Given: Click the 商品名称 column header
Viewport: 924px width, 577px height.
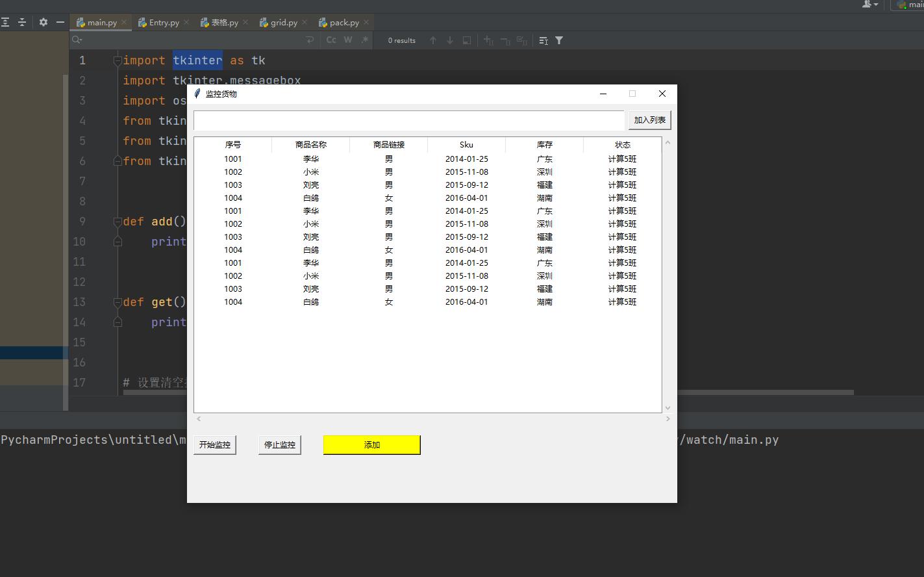Looking at the screenshot, I should 311,145.
